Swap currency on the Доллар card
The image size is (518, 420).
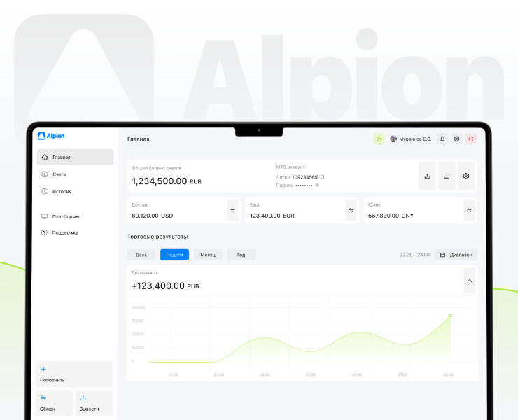coord(233,210)
